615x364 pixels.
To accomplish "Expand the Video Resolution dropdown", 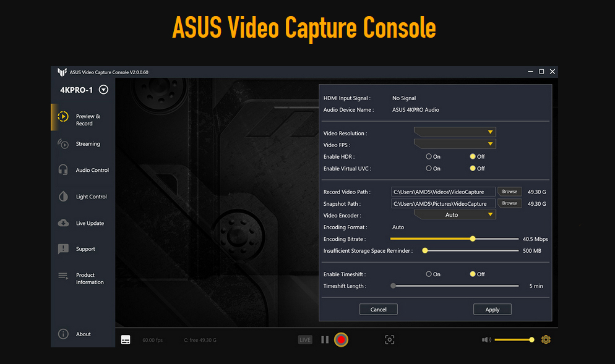I will click(x=455, y=132).
